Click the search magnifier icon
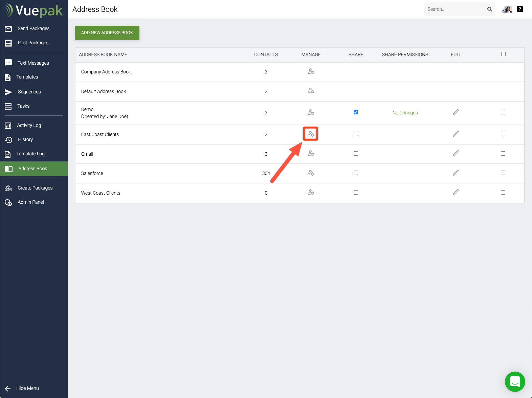Viewport: 532px width, 398px height. (489, 9)
